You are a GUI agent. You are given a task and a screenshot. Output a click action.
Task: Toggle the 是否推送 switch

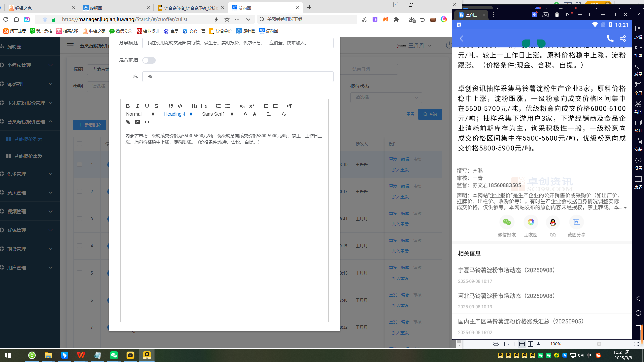tap(149, 60)
